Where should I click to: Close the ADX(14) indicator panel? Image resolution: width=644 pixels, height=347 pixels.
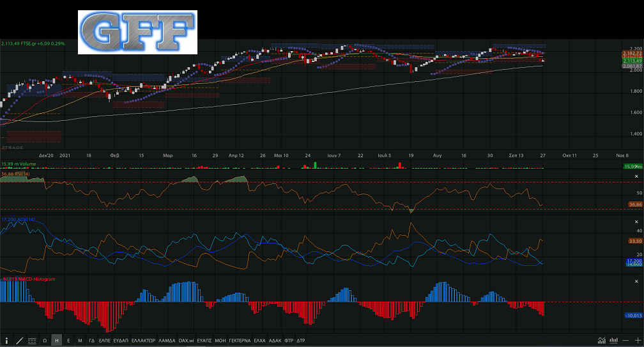pyautogui.click(x=636, y=222)
